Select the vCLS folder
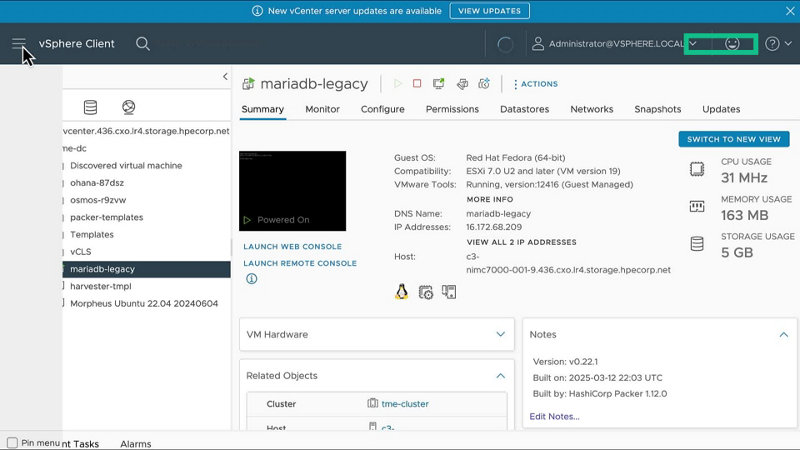Image resolution: width=800 pixels, height=450 pixels. coord(81,252)
